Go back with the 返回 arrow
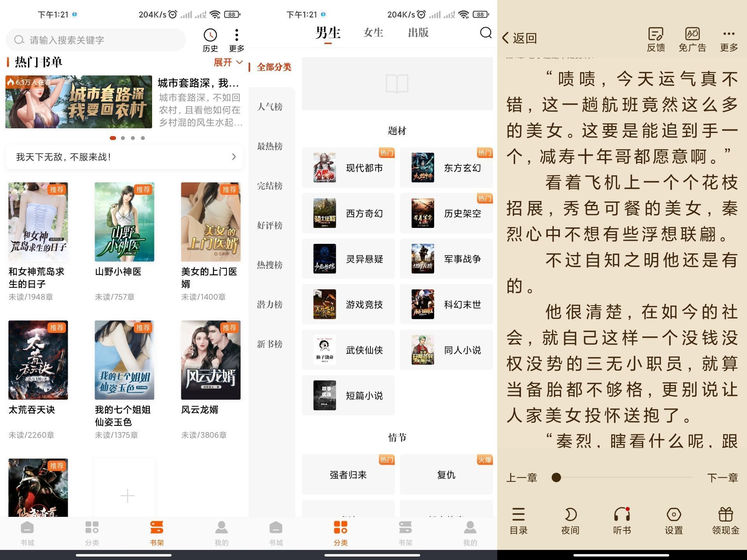This screenshot has height=560, width=747. (x=520, y=38)
